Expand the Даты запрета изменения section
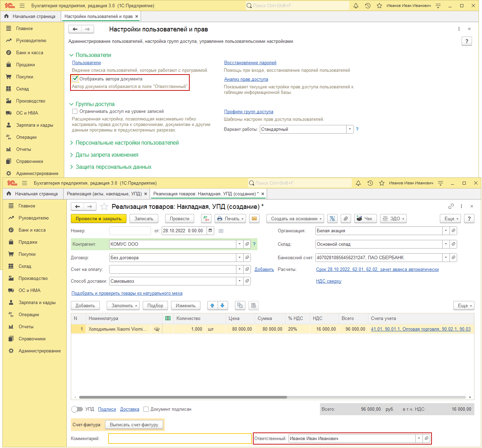Screen dimensions: 482x448 coord(107,155)
